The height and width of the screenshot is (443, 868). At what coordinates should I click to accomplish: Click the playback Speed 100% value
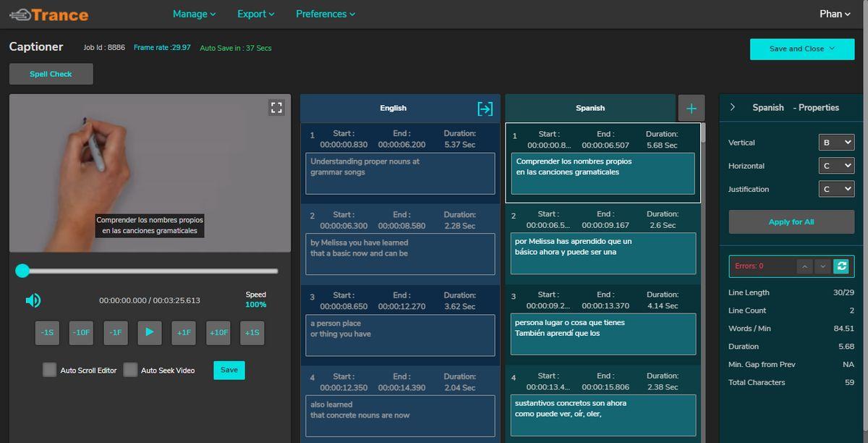click(256, 305)
